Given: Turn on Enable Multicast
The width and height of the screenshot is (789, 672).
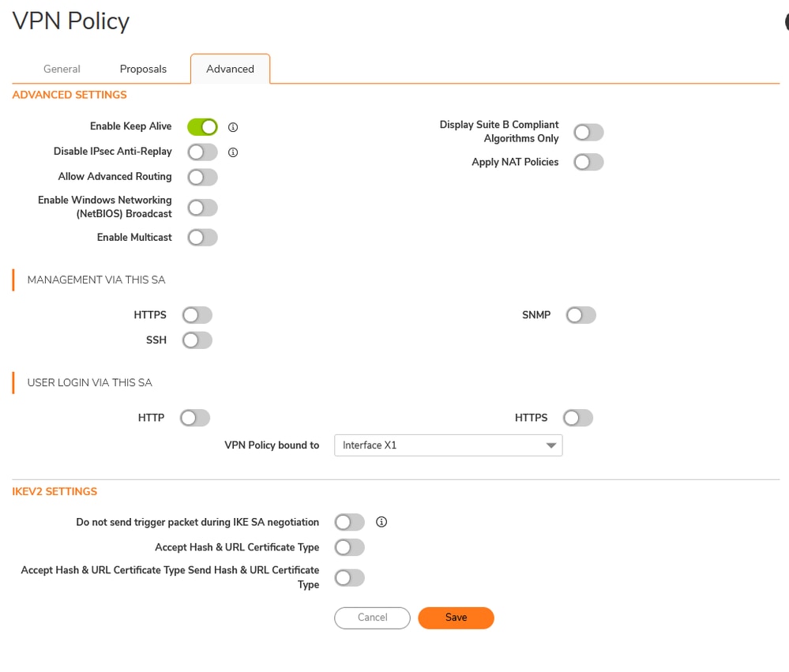Looking at the screenshot, I should (202, 237).
